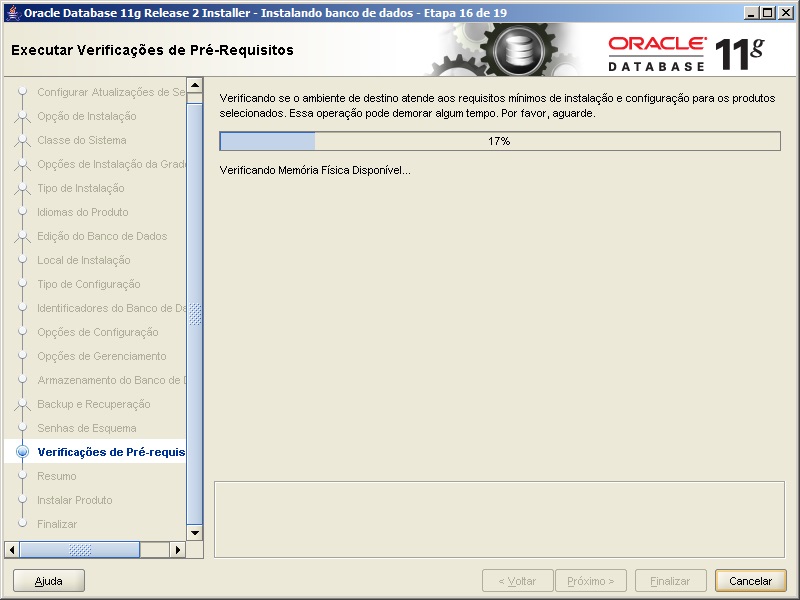Click the Java icon in title bar
The height and width of the screenshot is (600, 800).
click(x=14, y=13)
